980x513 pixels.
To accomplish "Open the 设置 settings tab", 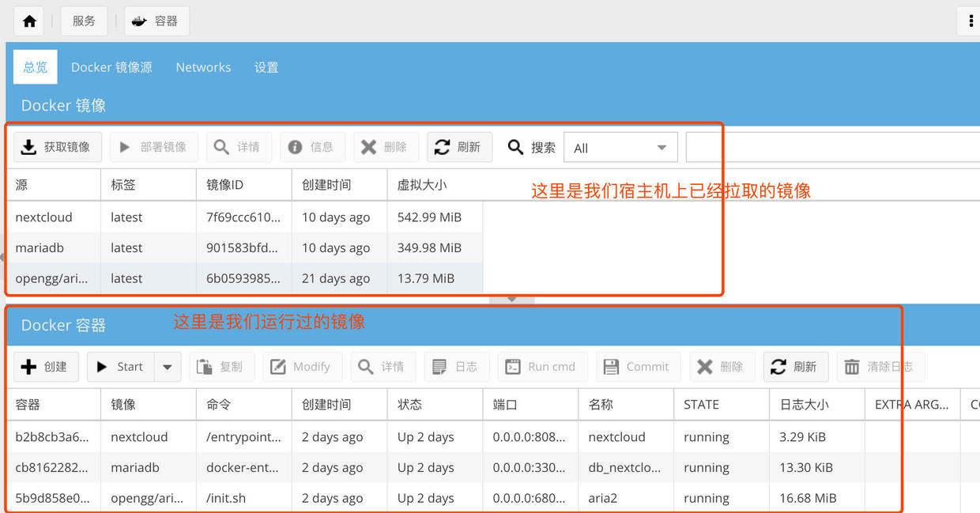I will click(x=266, y=67).
